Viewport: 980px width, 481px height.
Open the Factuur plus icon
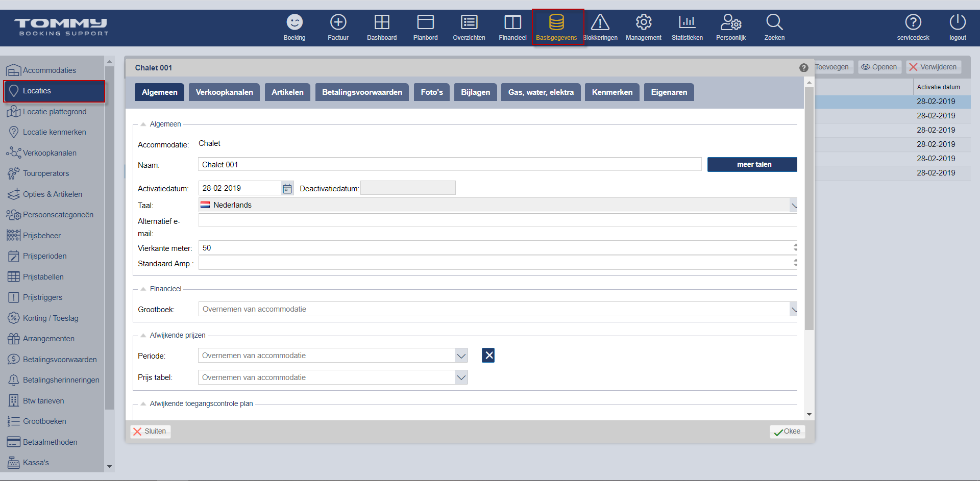338,22
